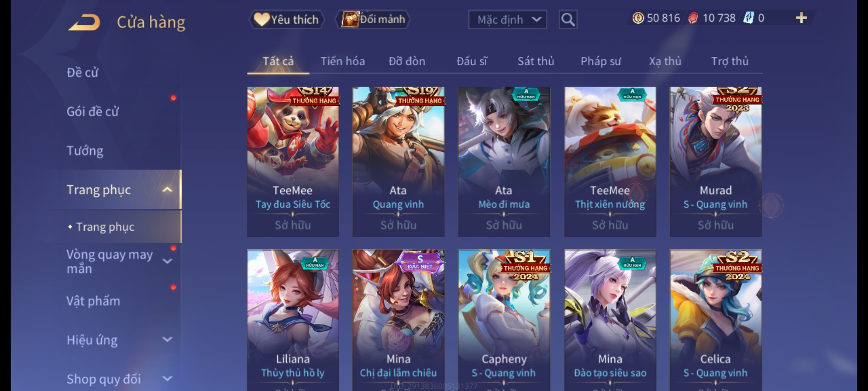The width and height of the screenshot is (868, 391).
Task: Select TeeMee Tay đua Siêu Tốc skin
Action: (x=293, y=162)
